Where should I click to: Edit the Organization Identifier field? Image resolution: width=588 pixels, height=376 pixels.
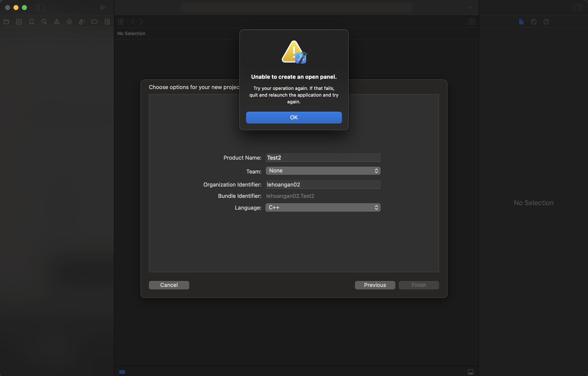tap(323, 184)
